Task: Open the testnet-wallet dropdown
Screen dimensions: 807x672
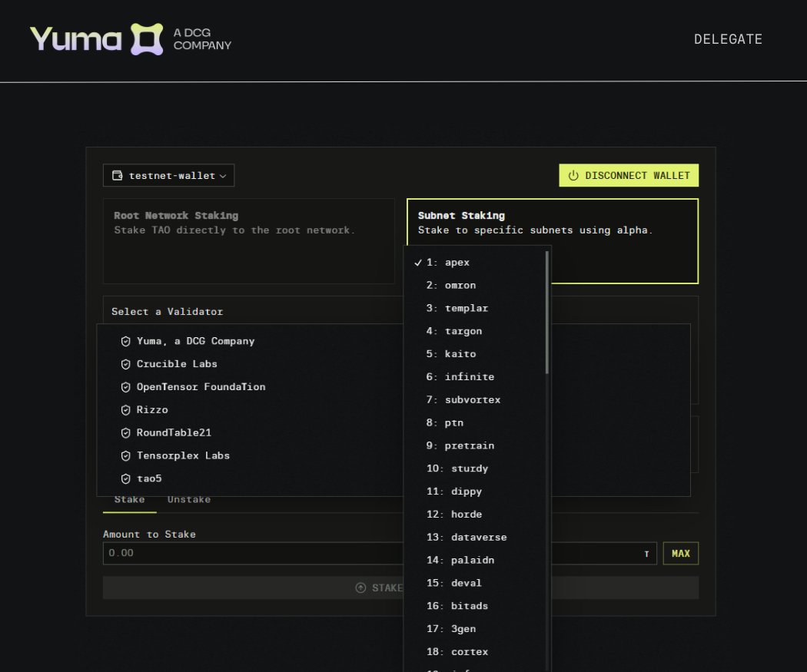Action: pos(169,175)
